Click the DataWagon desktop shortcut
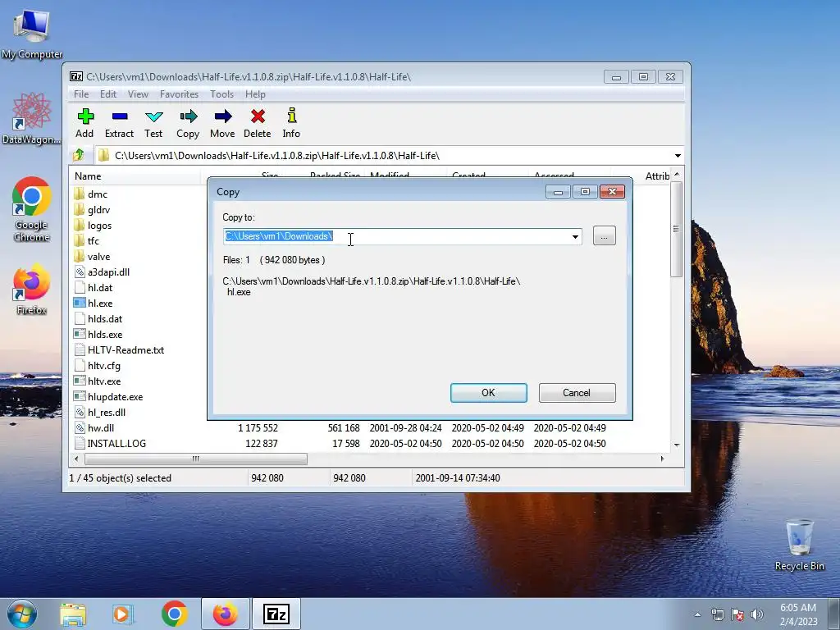The width and height of the screenshot is (840, 630). pos(31,118)
